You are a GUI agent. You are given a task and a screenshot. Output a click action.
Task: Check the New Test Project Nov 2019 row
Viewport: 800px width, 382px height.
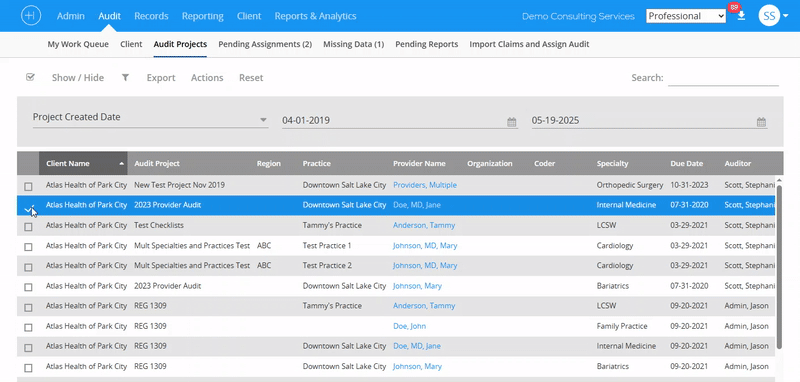[28, 186]
